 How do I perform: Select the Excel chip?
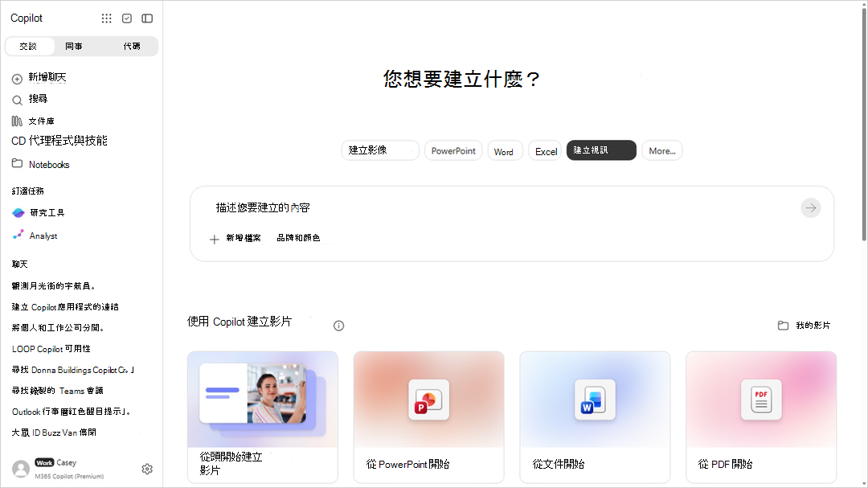tap(545, 151)
